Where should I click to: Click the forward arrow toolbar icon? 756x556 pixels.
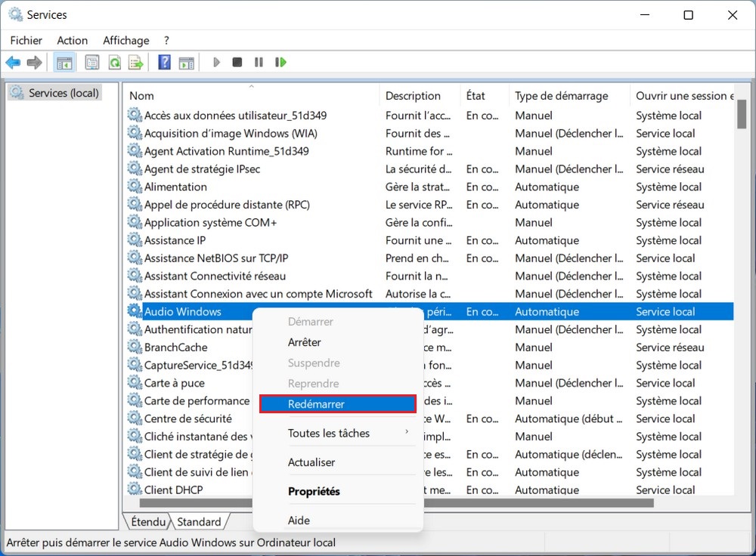point(34,62)
